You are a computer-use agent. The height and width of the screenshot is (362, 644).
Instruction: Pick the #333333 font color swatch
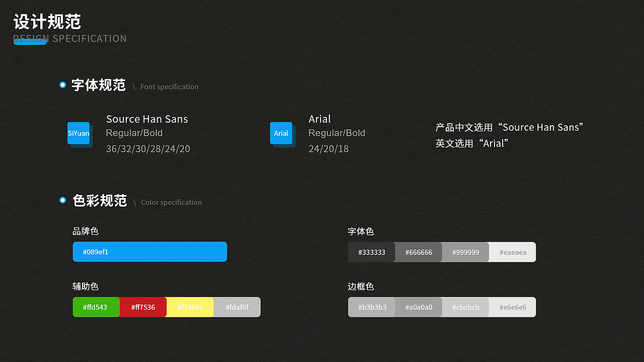[371, 252]
